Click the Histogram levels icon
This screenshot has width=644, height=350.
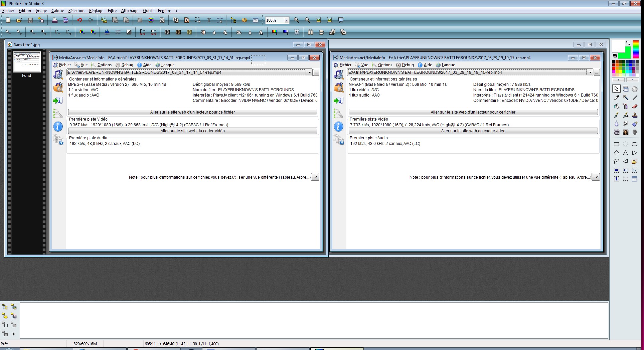(x=107, y=32)
